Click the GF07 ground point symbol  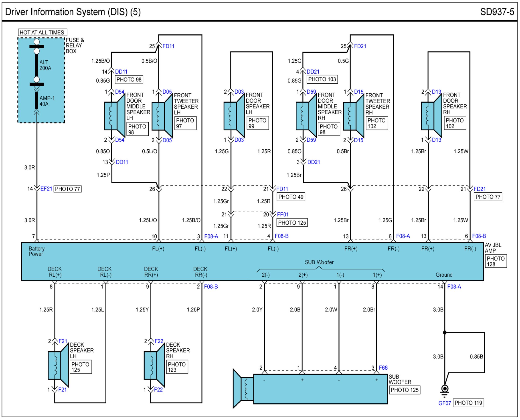point(445,389)
